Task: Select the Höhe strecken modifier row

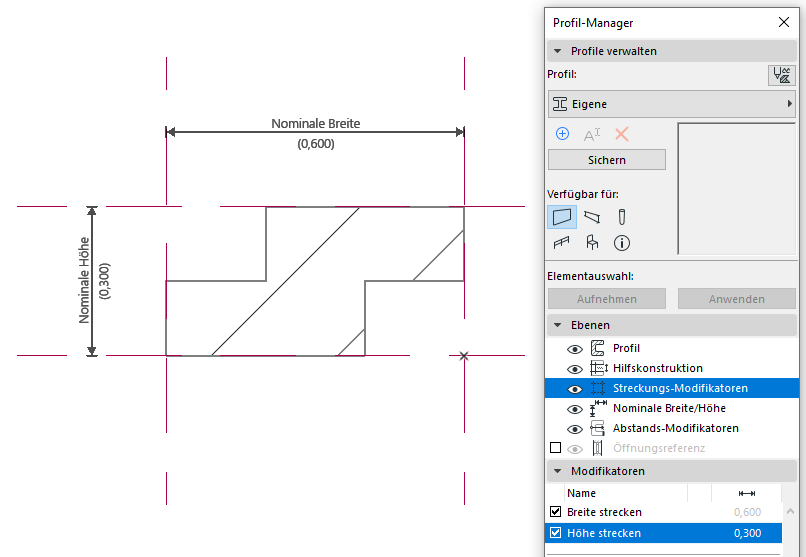Action: [x=664, y=533]
